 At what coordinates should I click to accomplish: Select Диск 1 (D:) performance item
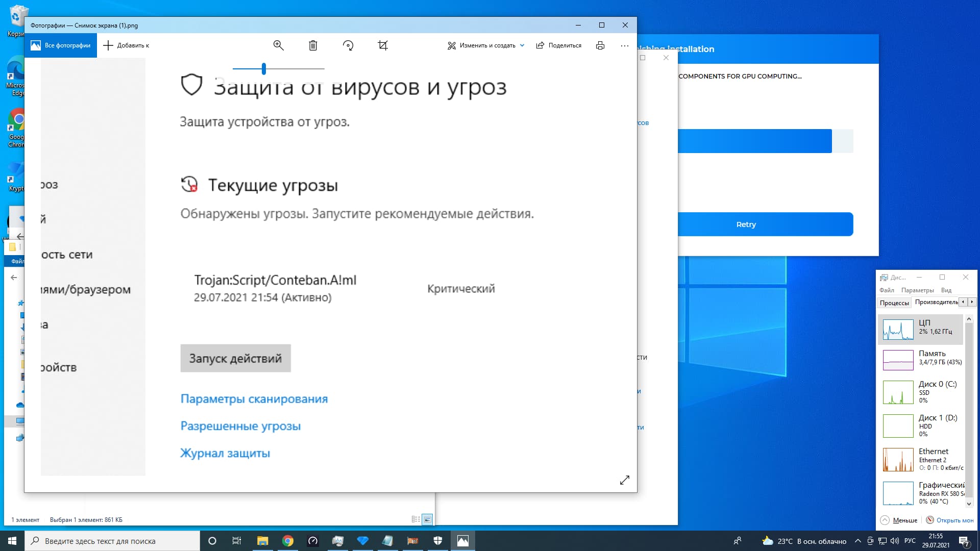[x=920, y=425]
